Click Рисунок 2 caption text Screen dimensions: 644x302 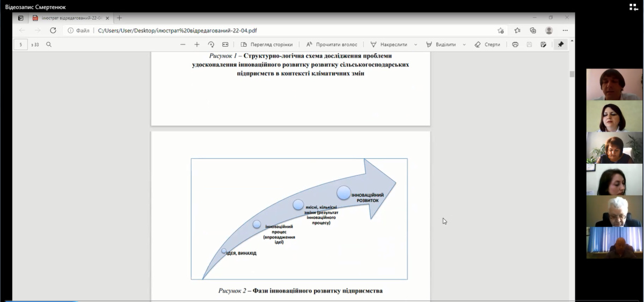(x=301, y=291)
